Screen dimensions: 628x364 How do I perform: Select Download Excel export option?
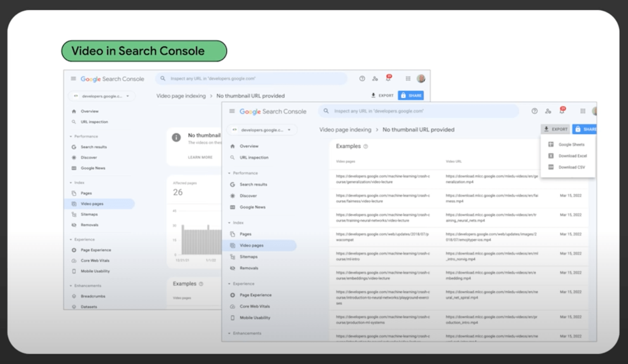(x=568, y=156)
